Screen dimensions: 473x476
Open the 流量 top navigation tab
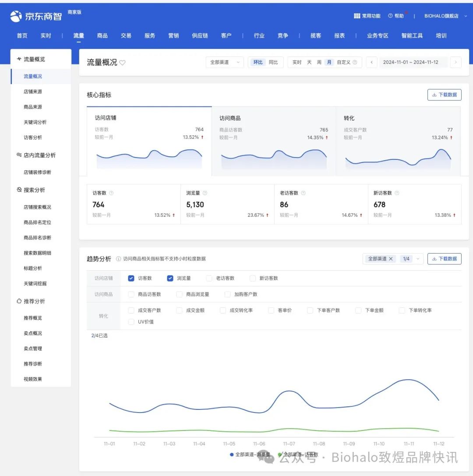(x=79, y=36)
